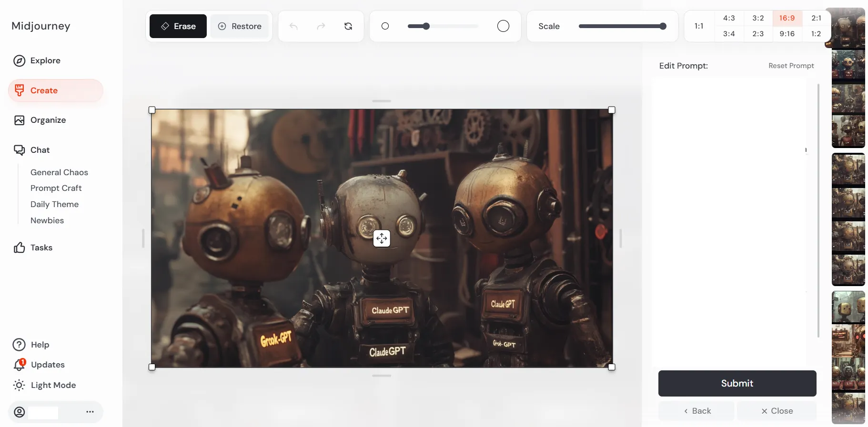868x427 pixels.
Task: Click the reset refresh icon in toolbar
Action: pos(348,26)
